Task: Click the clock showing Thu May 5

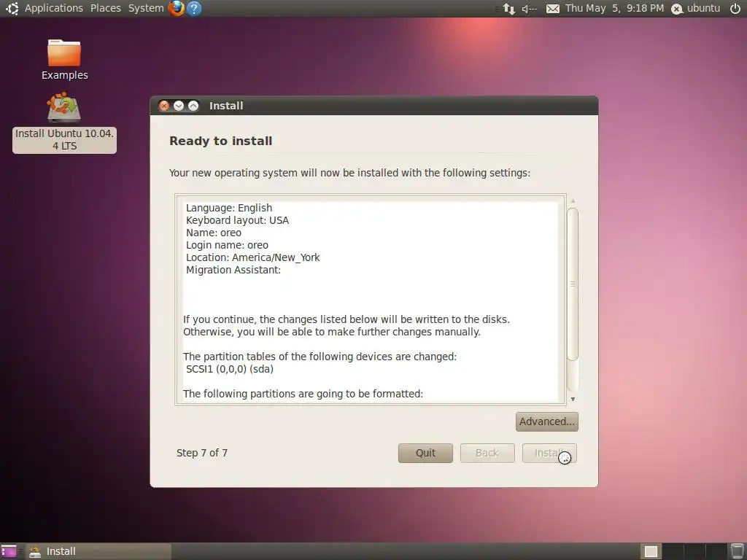Action: point(614,8)
